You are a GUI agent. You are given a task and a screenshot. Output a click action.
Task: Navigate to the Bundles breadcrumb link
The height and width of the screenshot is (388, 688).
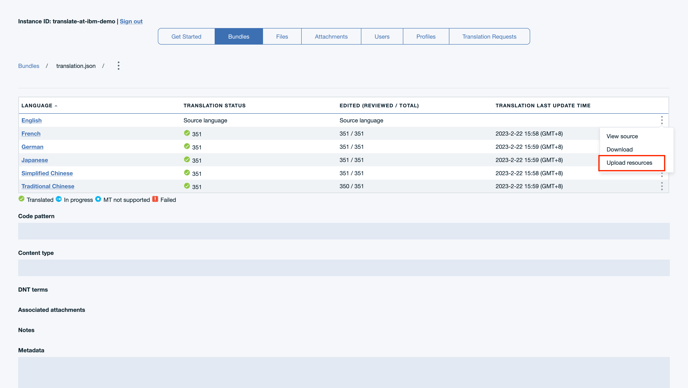(29, 66)
